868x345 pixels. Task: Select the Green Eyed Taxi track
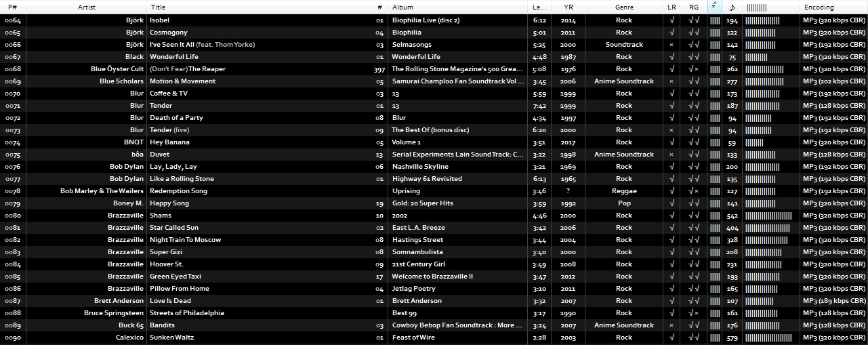click(175, 277)
